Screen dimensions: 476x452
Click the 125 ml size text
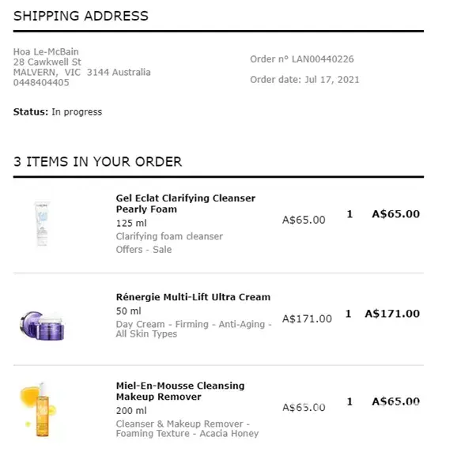130,224
